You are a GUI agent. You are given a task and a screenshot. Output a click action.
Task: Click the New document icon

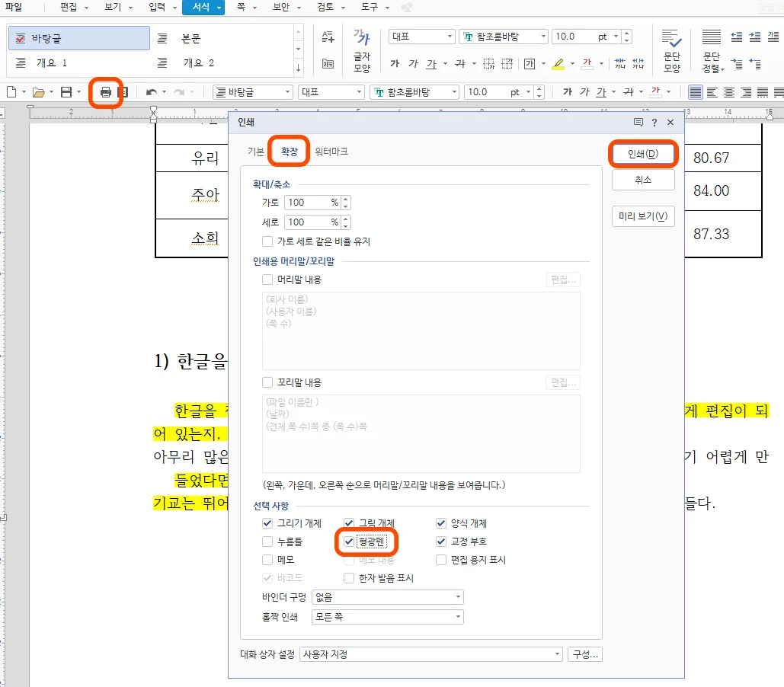tap(11, 91)
